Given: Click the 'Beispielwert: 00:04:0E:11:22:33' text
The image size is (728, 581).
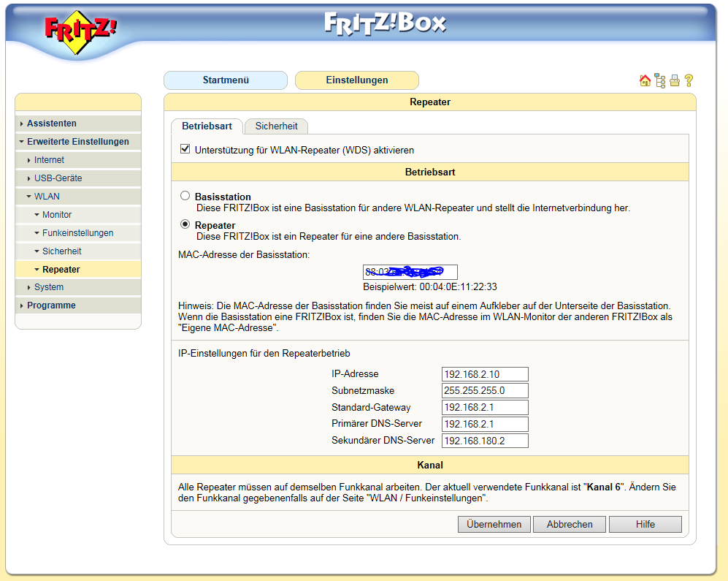Looking at the screenshot, I should pos(430,286).
